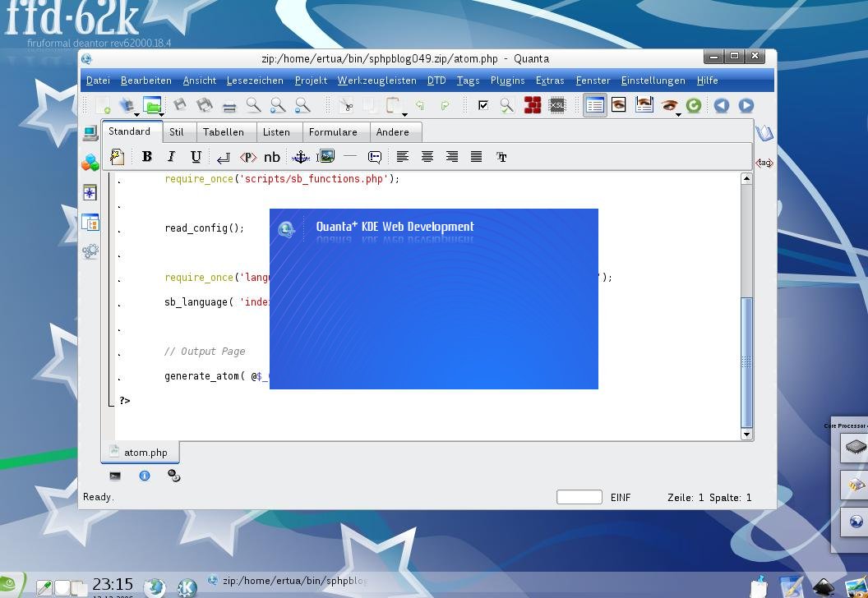Image resolution: width=868 pixels, height=598 pixels.
Task: Toggle the VPL eye view button
Action: (x=619, y=104)
